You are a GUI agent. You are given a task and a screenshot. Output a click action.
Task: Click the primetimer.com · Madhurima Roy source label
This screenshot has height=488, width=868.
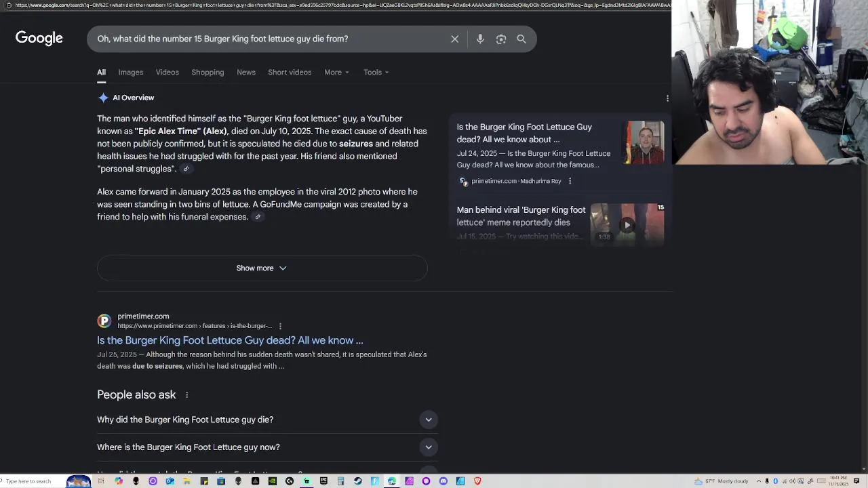point(516,181)
